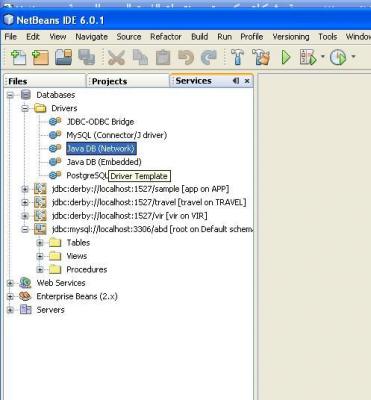
Task: Click the Redo arrow icon
Action: 209,57
